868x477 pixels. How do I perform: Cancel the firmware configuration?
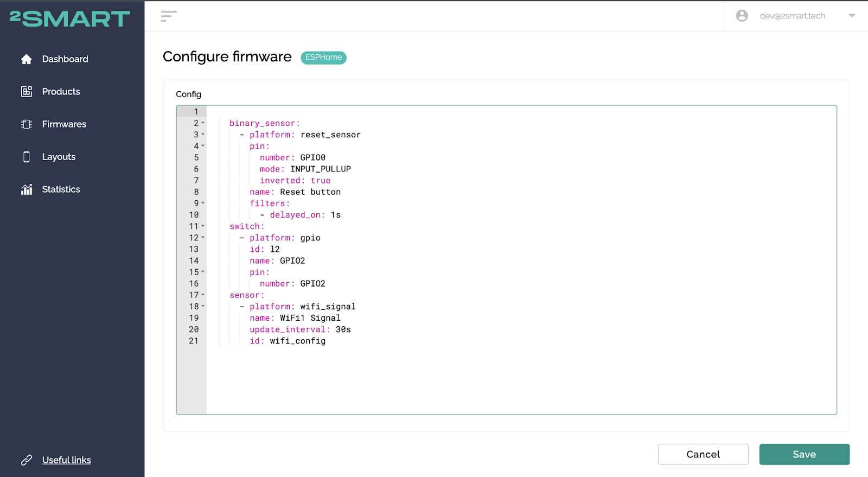(703, 454)
